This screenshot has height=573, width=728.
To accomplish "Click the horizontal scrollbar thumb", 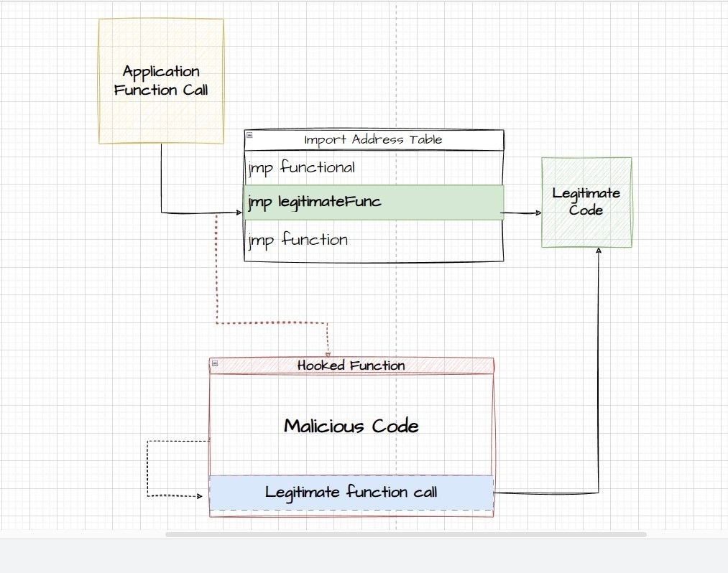I will (406, 534).
